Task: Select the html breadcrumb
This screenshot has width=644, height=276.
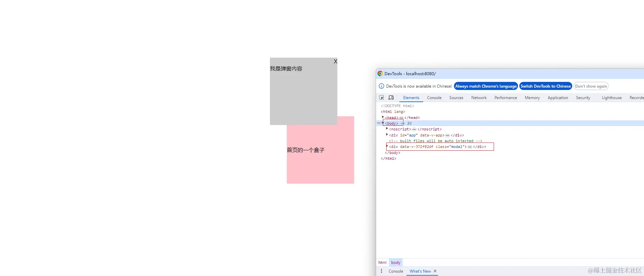Action: pyautogui.click(x=382, y=263)
